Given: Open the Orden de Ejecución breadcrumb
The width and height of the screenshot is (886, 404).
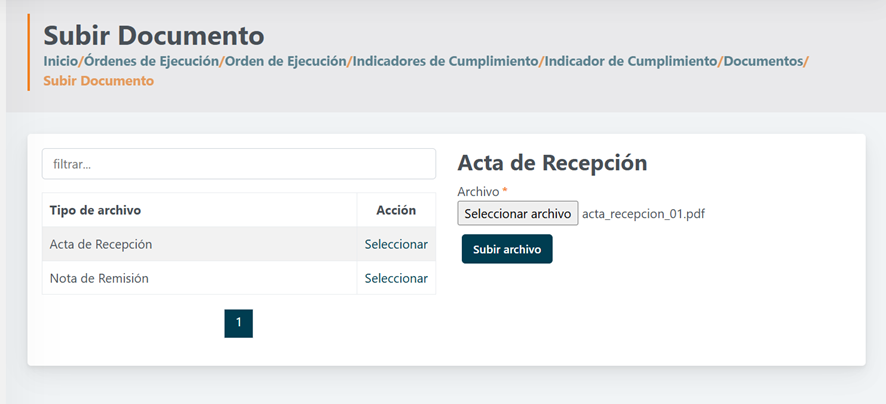Looking at the screenshot, I should pos(285,61).
